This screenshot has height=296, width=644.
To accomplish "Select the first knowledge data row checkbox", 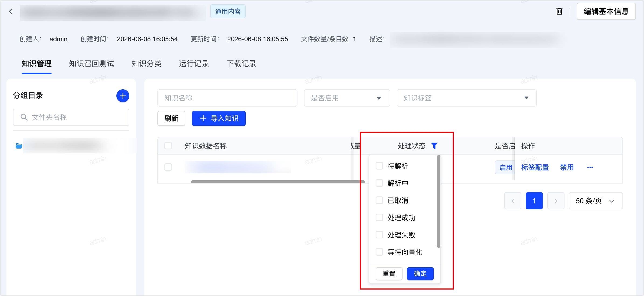I will [168, 167].
